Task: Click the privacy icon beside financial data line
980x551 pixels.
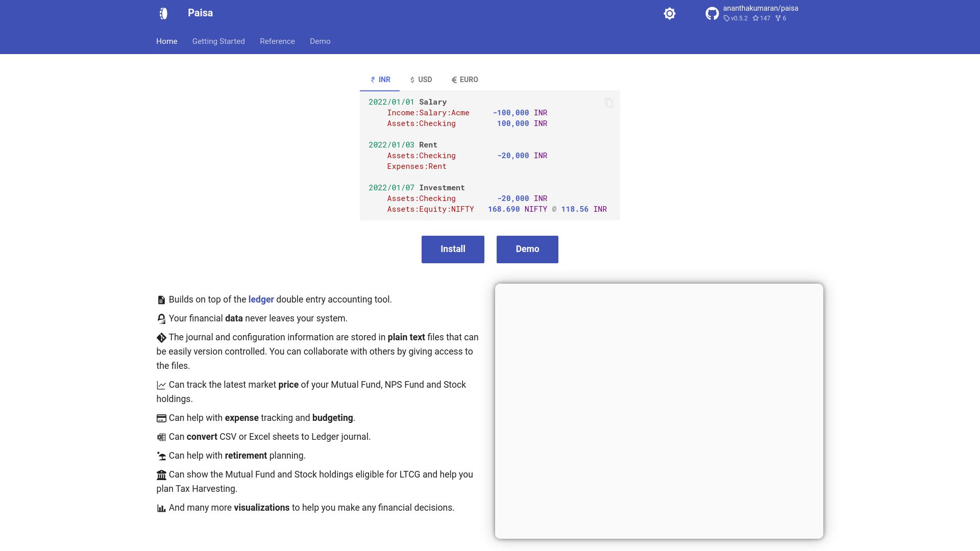Action: [x=161, y=319]
